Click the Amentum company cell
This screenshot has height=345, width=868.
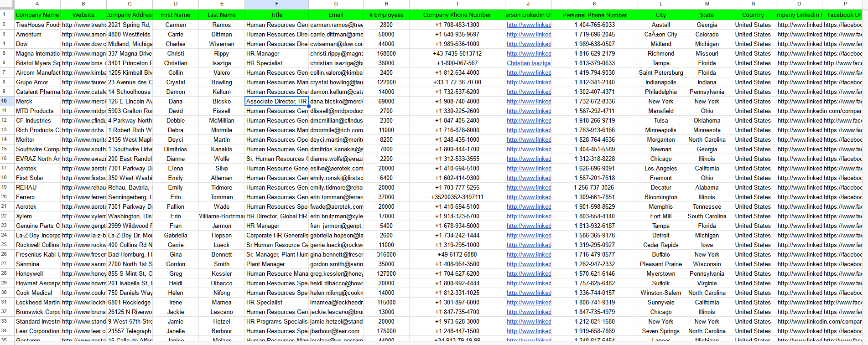point(37,34)
